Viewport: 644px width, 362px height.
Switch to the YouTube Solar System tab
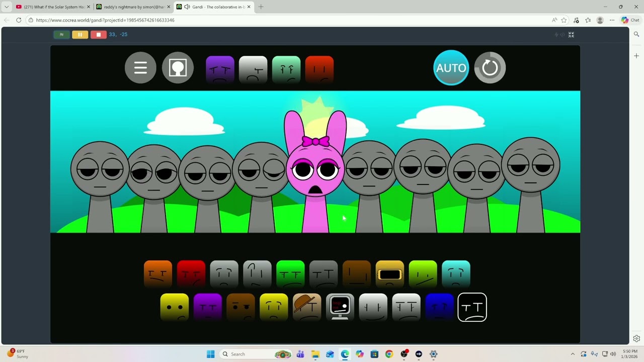[53, 7]
